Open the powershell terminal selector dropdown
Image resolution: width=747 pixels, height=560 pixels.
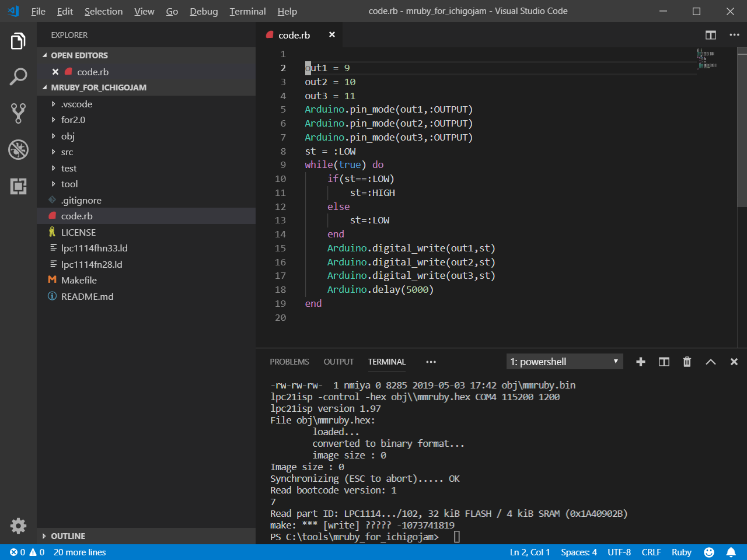coord(564,362)
